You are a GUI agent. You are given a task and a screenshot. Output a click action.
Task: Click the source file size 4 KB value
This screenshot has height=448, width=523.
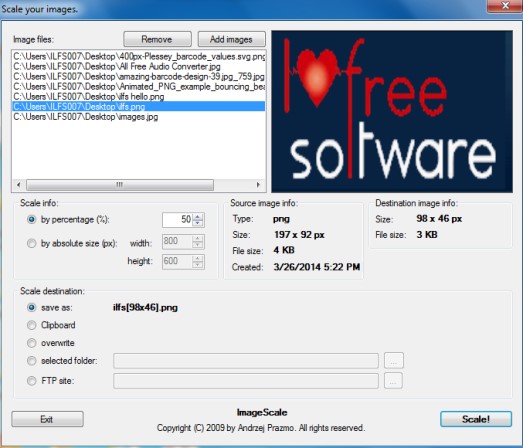[x=284, y=250]
